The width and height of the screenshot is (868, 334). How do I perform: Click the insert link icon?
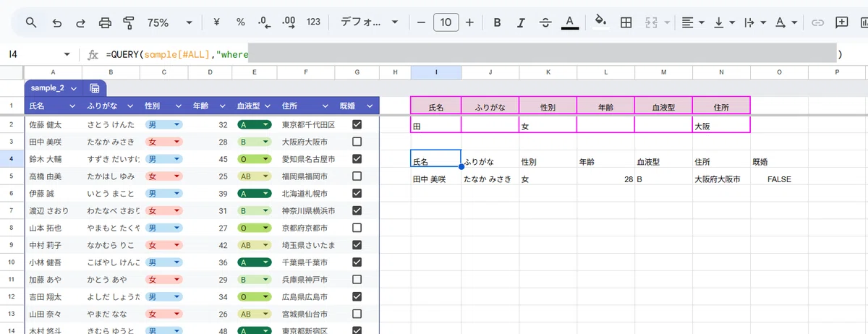tap(817, 22)
